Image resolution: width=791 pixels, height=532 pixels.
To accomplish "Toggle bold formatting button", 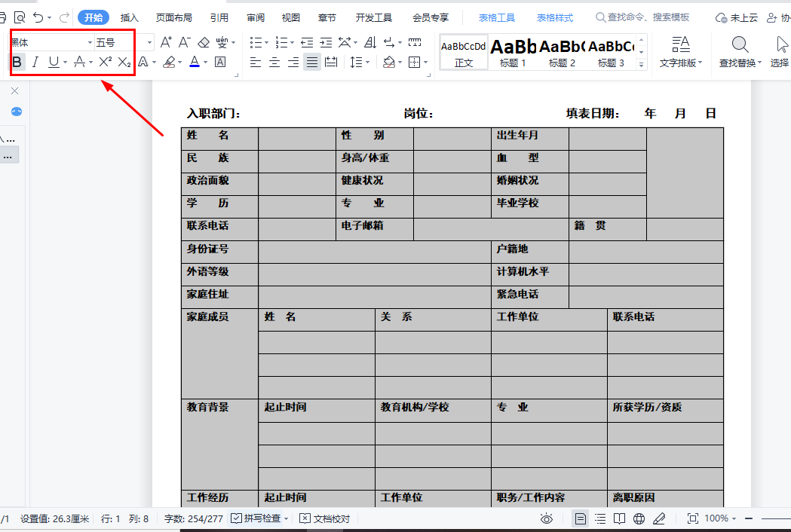I will pyautogui.click(x=17, y=62).
